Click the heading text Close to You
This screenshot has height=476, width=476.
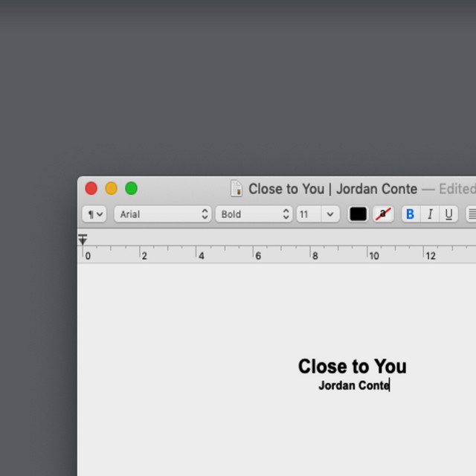point(352,367)
